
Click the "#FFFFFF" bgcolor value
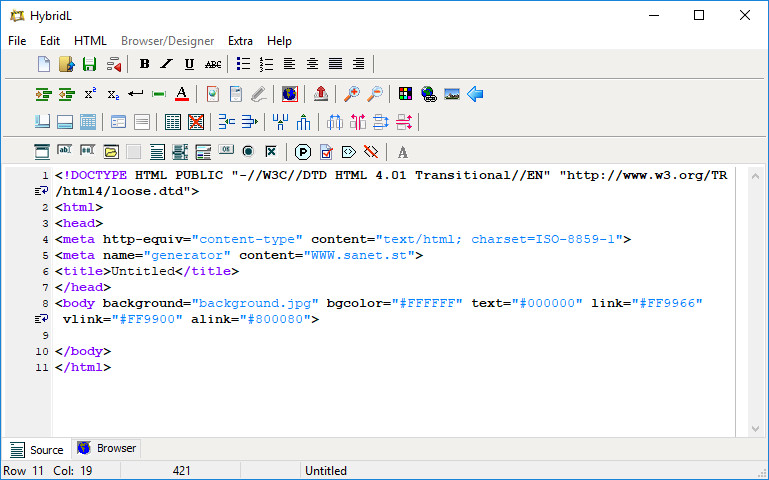pos(427,303)
